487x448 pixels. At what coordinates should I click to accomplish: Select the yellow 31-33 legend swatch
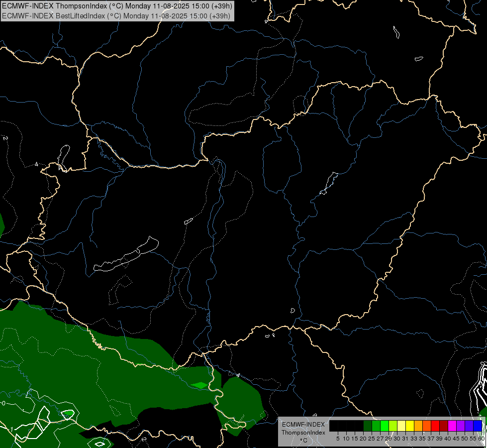[x=410, y=426]
